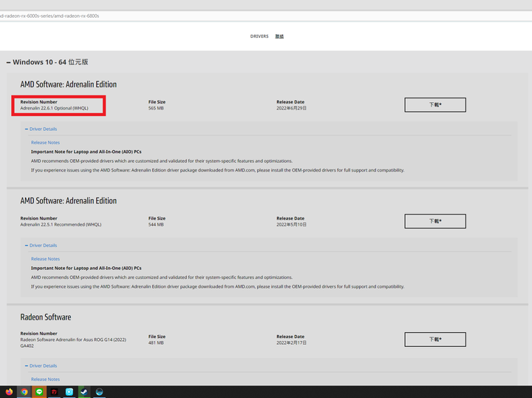Click first 'AMD Software: Adrenalin Edition' heading
Screen dimensions: 532x398
pos(68,84)
